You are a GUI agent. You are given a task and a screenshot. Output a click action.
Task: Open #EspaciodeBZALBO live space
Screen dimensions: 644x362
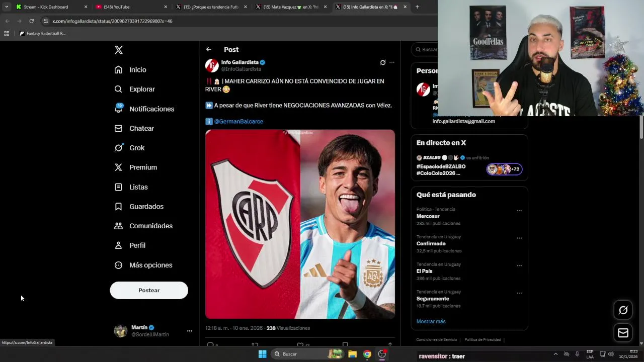(441, 169)
